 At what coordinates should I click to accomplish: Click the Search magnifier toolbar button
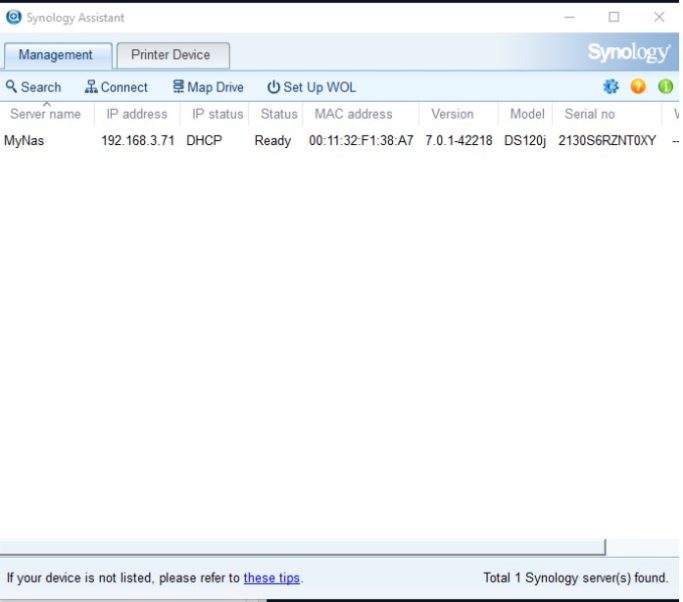tap(33, 87)
